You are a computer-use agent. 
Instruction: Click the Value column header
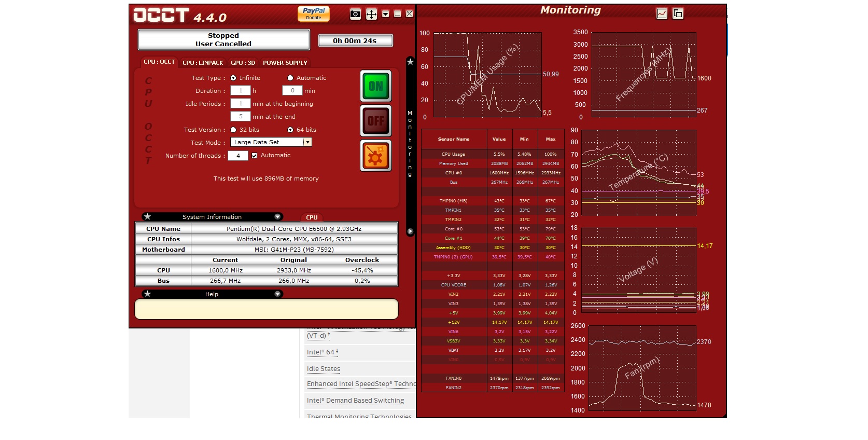[499, 139]
